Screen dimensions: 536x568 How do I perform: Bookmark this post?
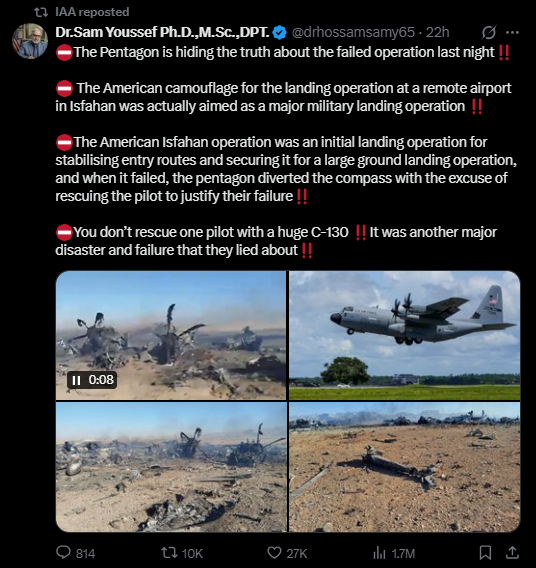[x=485, y=553]
